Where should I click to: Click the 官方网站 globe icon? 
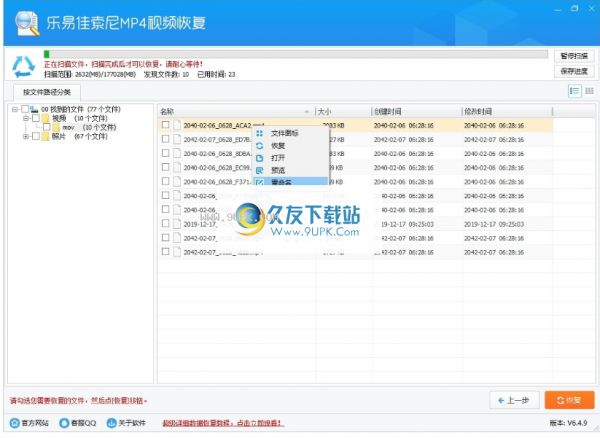coord(12,423)
